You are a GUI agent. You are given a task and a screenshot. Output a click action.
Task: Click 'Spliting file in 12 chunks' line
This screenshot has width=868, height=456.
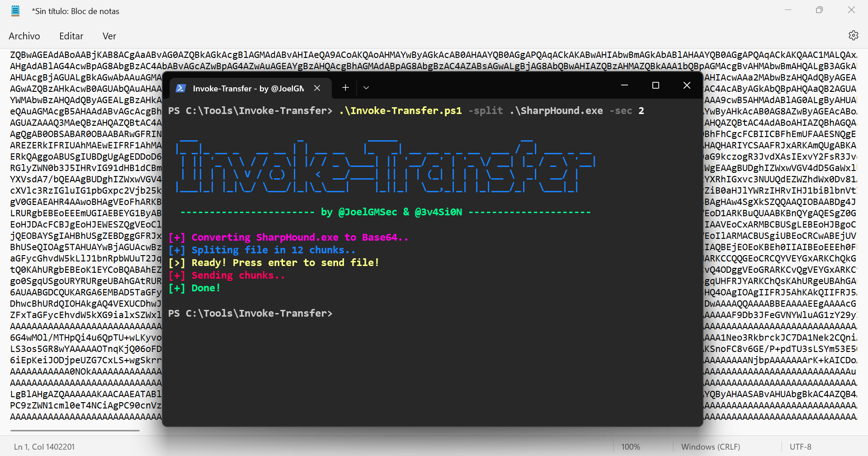pyautogui.click(x=262, y=250)
